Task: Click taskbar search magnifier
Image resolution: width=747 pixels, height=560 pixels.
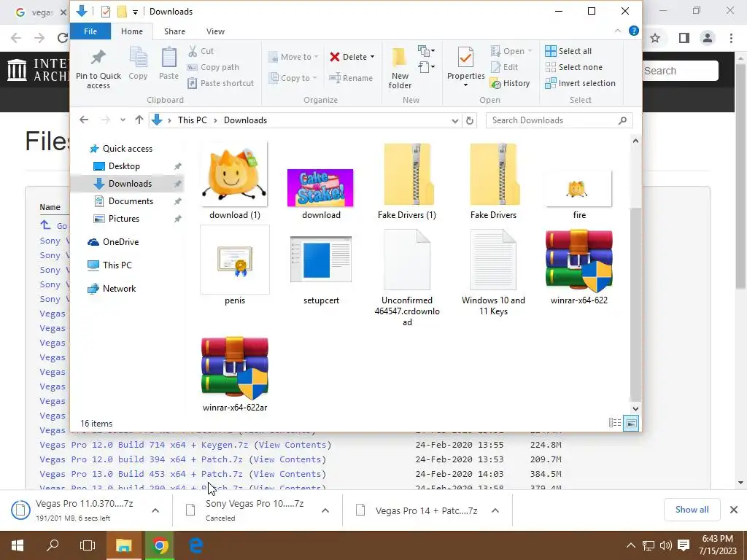Action: pos(53,545)
